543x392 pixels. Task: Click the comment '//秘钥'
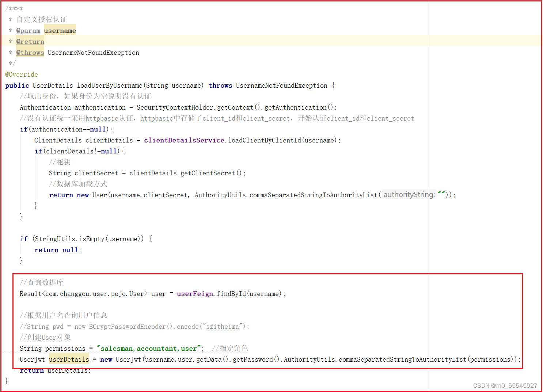pos(60,162)
